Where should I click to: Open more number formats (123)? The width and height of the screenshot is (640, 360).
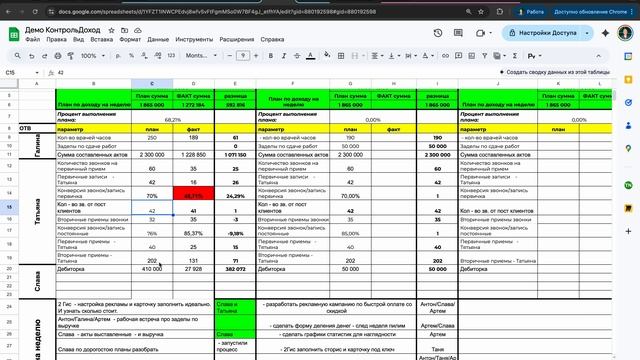tap(171, 56)
